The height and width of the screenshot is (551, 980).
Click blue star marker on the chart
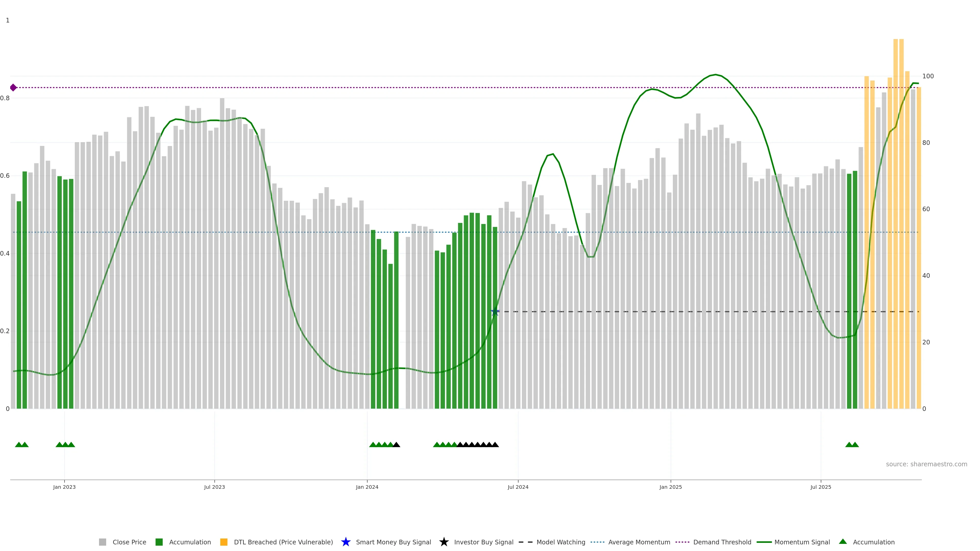point(495,312)
